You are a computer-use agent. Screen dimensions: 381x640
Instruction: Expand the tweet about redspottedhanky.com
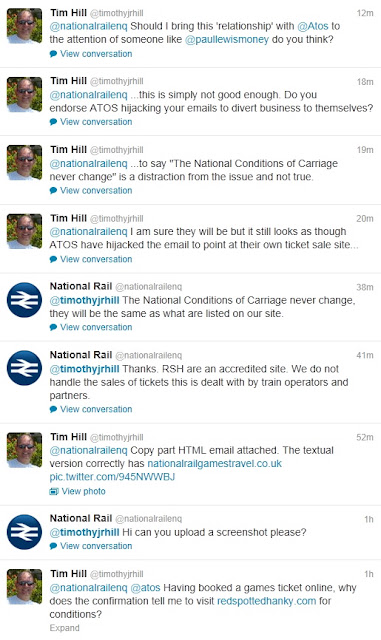click(x=65, y=628)
